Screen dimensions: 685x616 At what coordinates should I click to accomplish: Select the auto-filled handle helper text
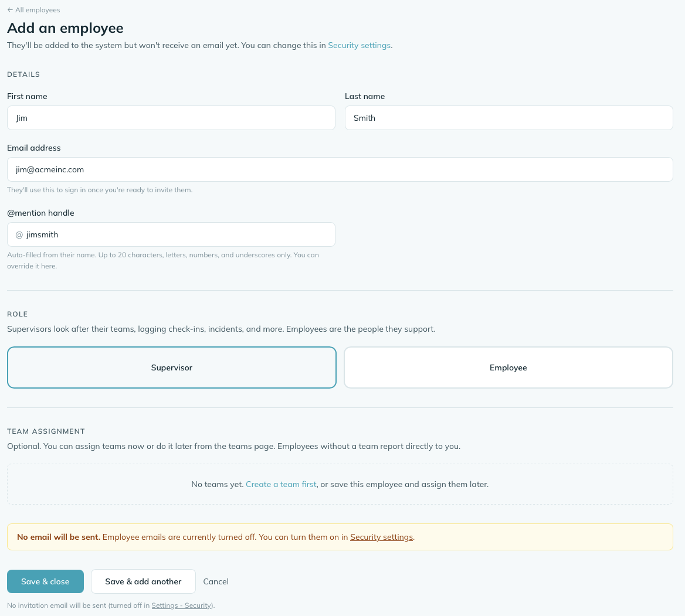(x=163, y=260)
